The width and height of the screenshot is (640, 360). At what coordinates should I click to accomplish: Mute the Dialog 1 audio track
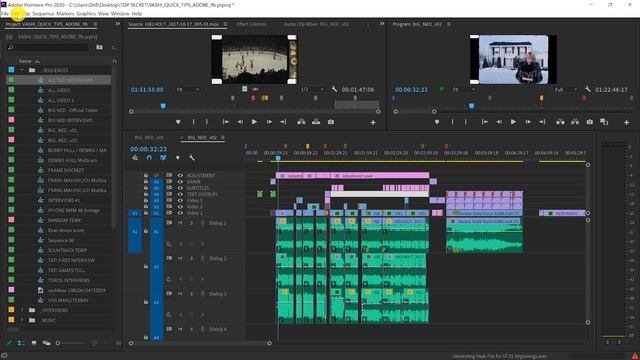click(x=180, y=223)
